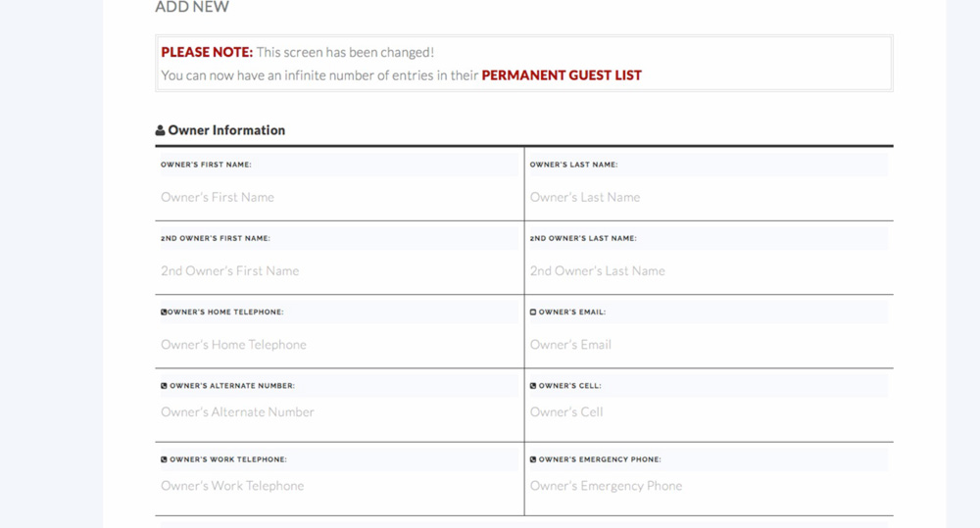Select the 2nd Owner's First Name field

(x=339, y=271)
